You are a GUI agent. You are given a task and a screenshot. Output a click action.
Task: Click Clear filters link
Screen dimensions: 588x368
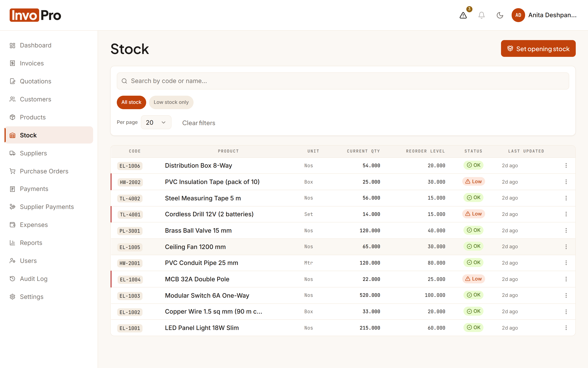click(199, 123)
